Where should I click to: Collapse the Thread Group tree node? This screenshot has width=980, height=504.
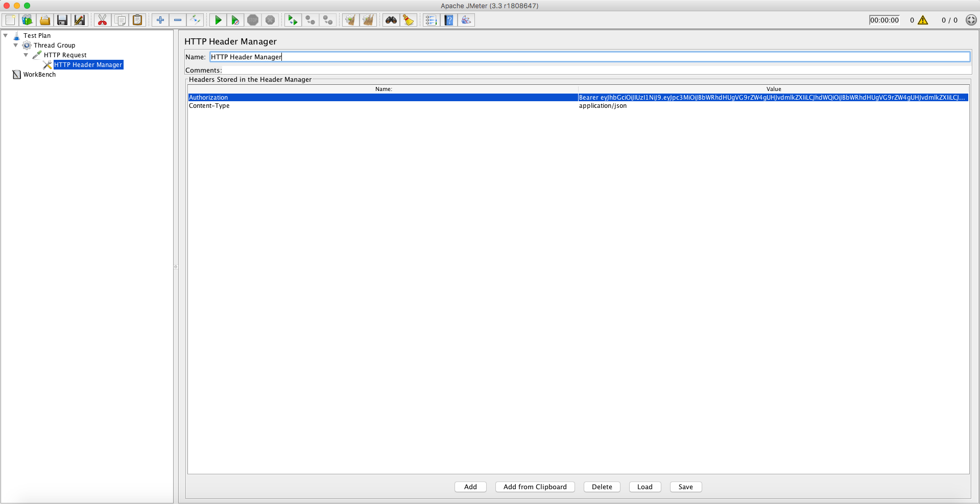(x=16, y=45)
